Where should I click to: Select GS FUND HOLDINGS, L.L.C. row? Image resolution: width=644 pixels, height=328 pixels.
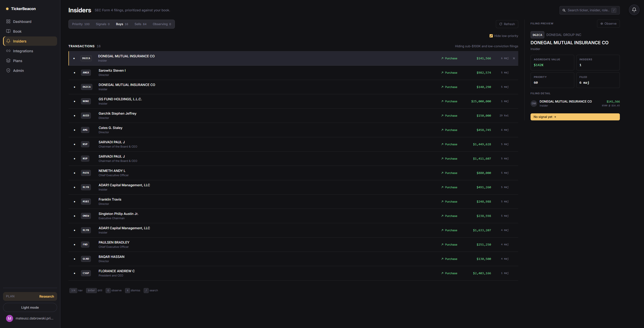pyautogui.click(x=293, y=101)
